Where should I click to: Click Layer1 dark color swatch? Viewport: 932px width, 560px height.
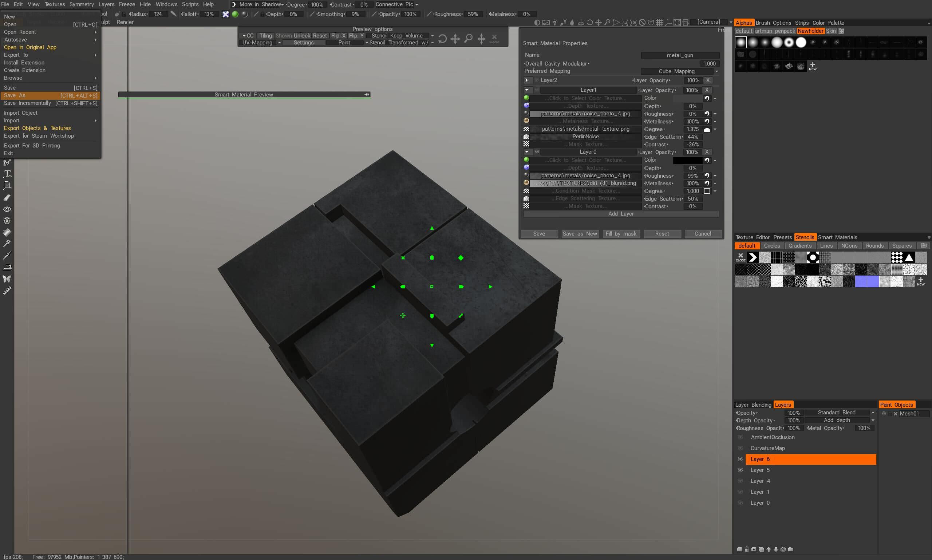(687, 98)
